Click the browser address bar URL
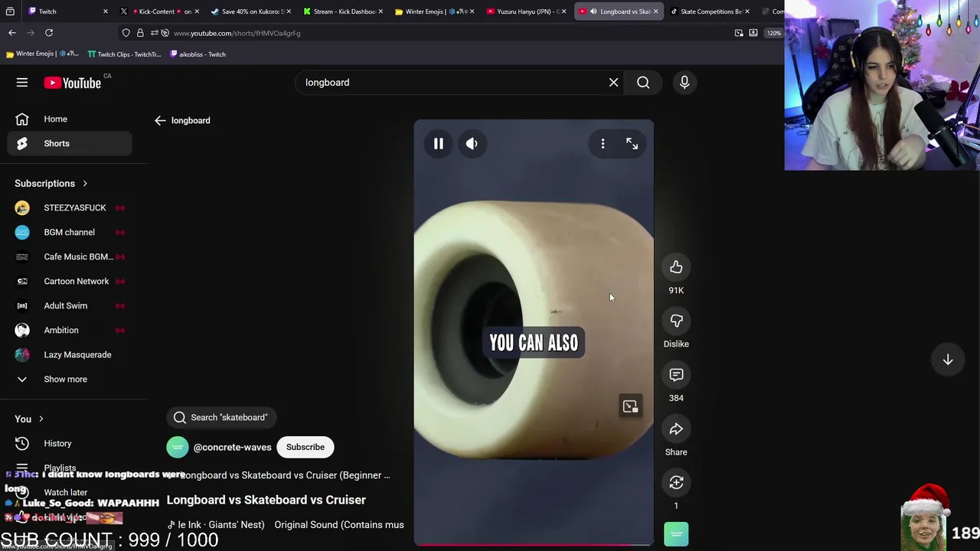Screen dimensions: 980x551 click(237, 34)
